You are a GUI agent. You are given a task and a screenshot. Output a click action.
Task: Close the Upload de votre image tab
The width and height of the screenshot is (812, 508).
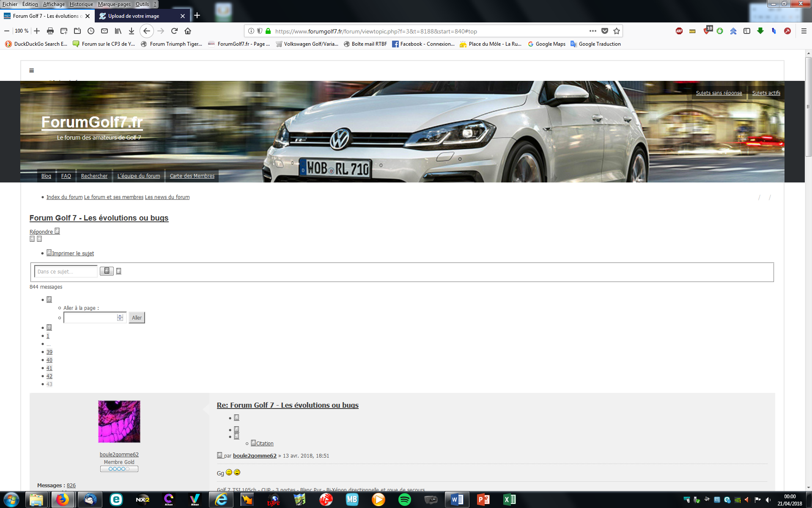[x=183, y=16]
